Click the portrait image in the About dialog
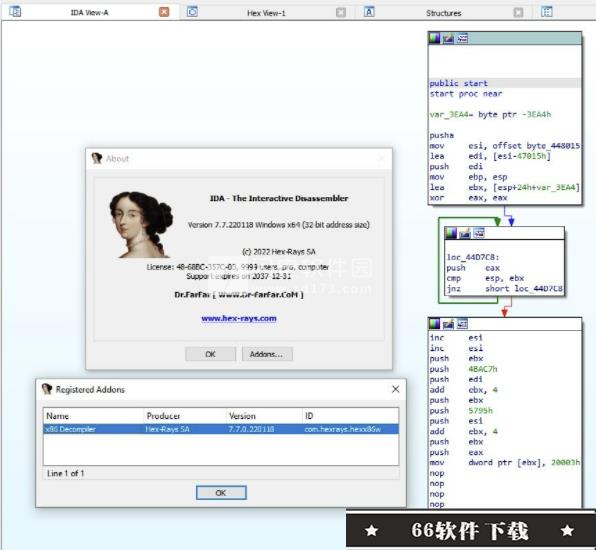 click(x=141, y=225)
